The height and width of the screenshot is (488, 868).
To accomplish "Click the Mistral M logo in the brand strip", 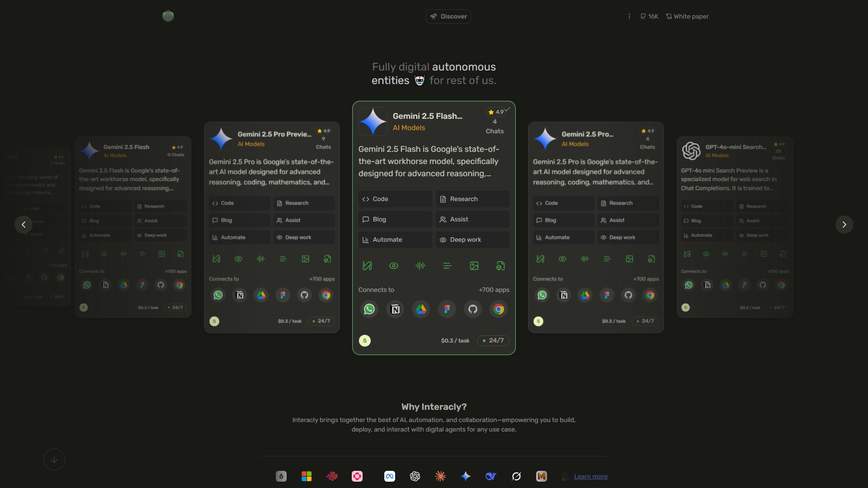I will (x=541, y=476).
